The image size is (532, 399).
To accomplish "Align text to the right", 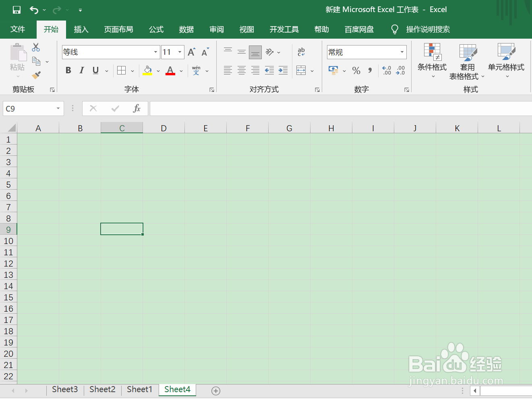I will tap(255, 70).
